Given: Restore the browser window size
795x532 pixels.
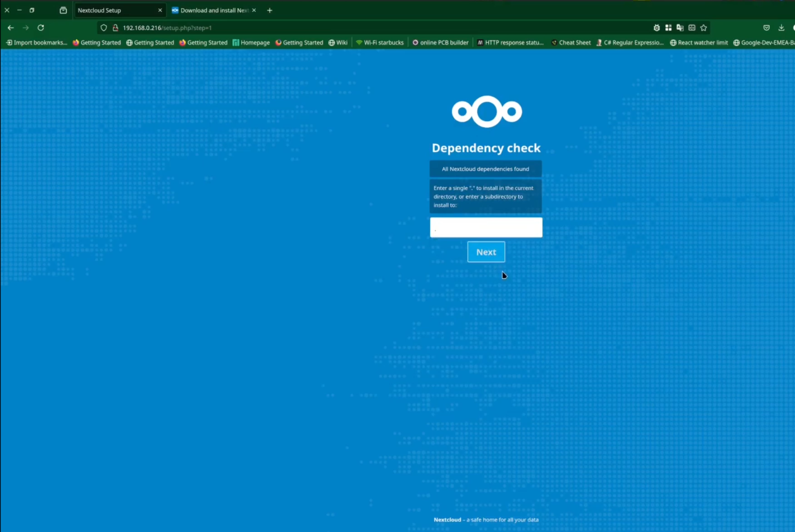Looking at the screenshot, I should tap(32, 10).
